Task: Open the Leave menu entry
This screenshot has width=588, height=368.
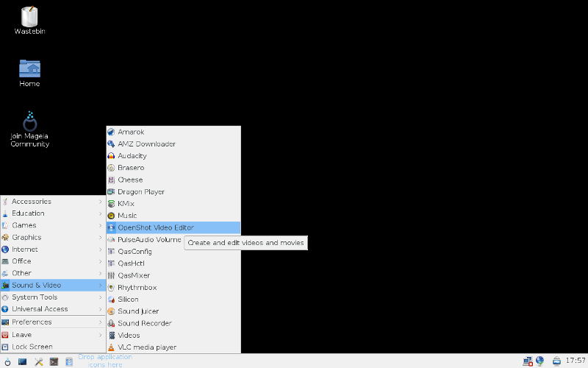Action: pyautogui.click(x=53, y=335)
